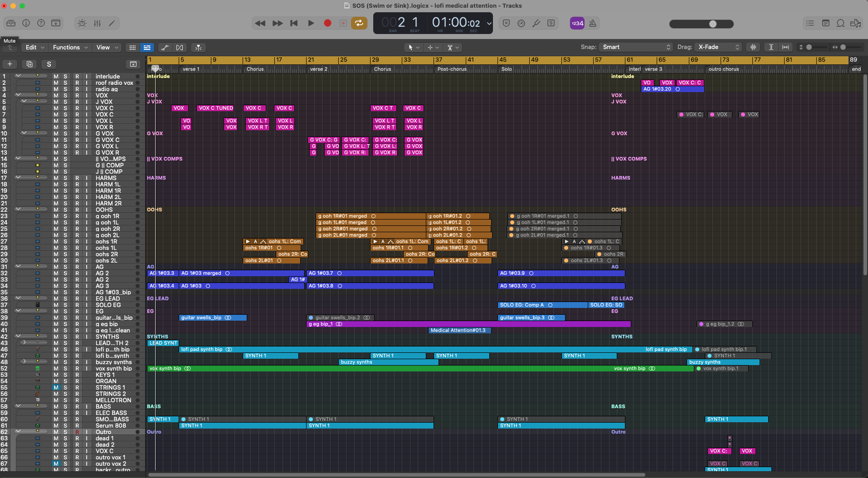The width and height of the screenshot is (868, 478).
Task: Toggle global tracks button above track list
Action: click(133, 64)
